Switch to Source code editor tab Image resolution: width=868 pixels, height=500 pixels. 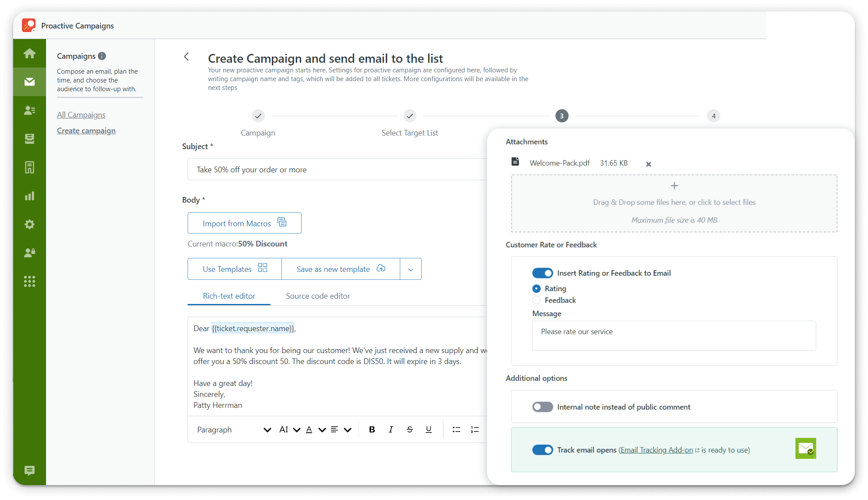click(318, 296)
